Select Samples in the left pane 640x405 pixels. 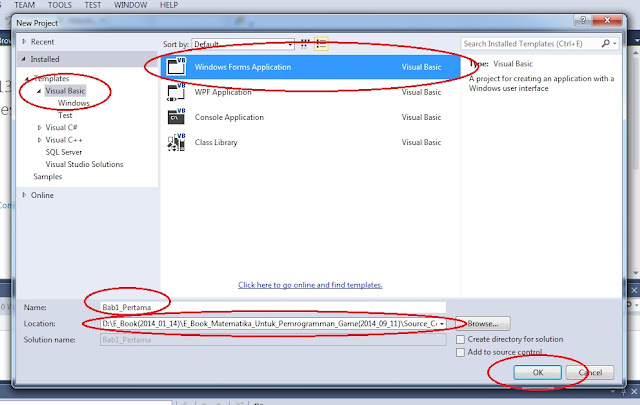pyautogui.click(x=47, y=176)
